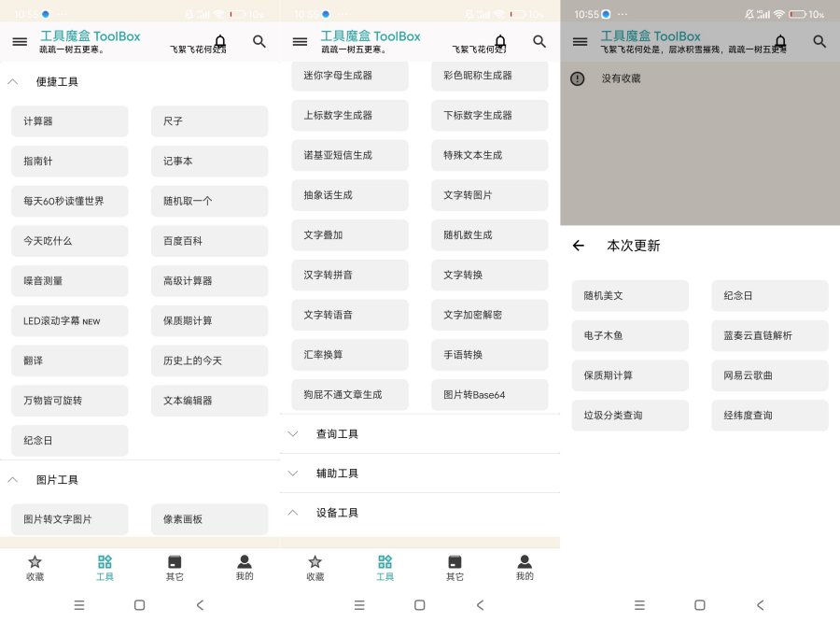The image size is (840, 622).
Task: Click the notification bell icon
Action: 220,41
